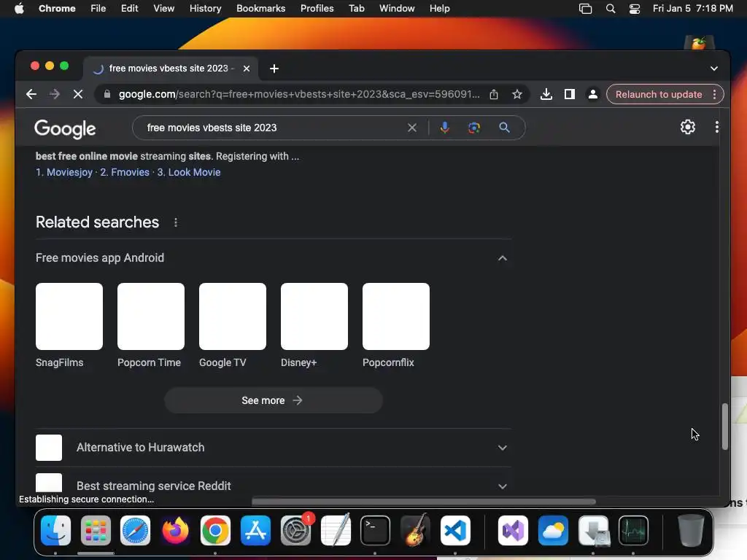Select the Google TV thumbnail
The image size is (747, 560).
click(233, 316)
